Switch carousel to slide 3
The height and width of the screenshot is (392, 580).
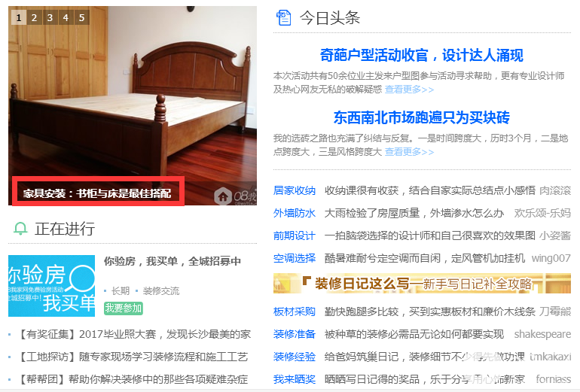(50, 17)
